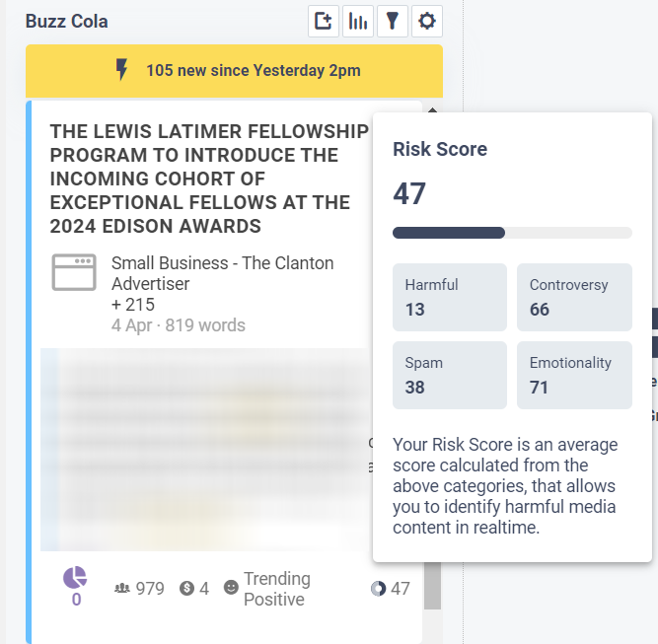Click the smiley sentiment icon
Screen dimensions: 658x644
(x=231, y=588)
